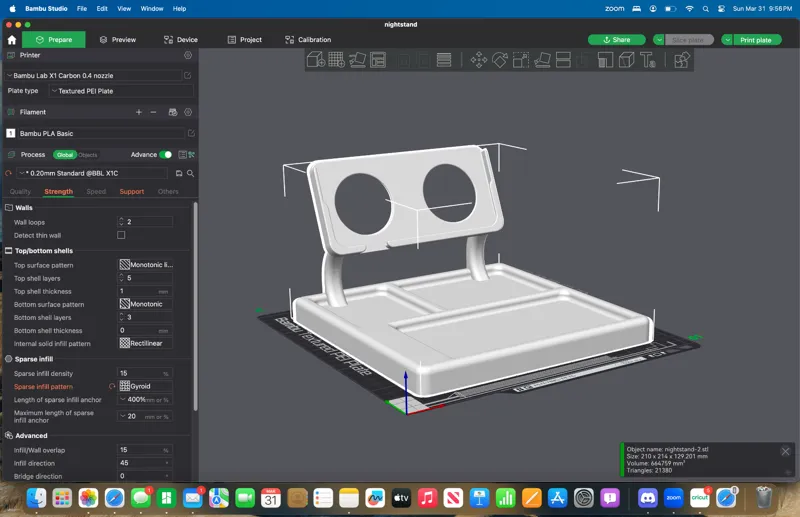The height and width of the screenshot is (517, 800).
Task: Click the settings panel scrollbar
Action: coord(195,306)
